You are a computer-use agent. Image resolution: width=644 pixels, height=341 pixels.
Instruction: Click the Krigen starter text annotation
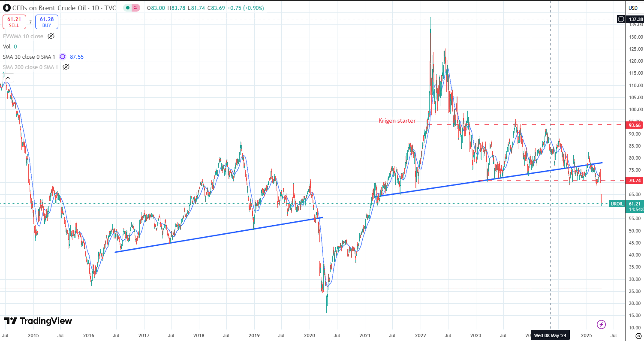[x=397, y=121]
